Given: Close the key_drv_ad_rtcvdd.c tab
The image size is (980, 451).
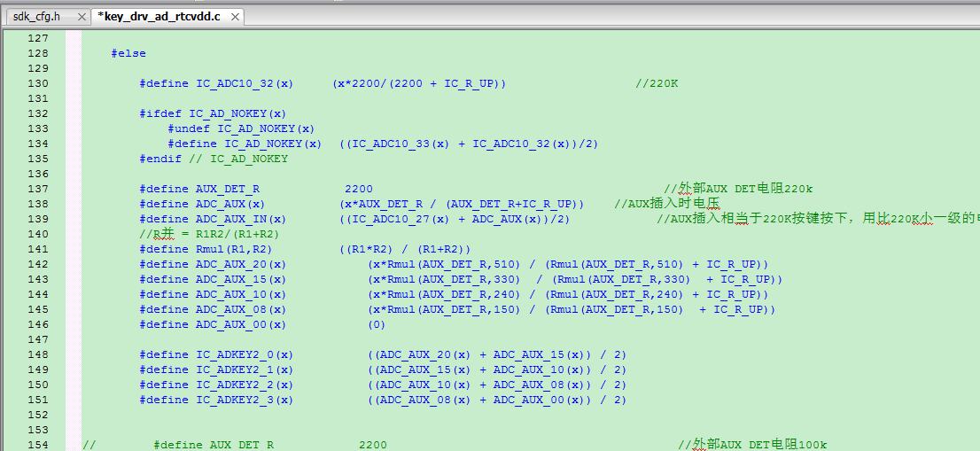Looking at the screenshot, I should tap(235, 17).
